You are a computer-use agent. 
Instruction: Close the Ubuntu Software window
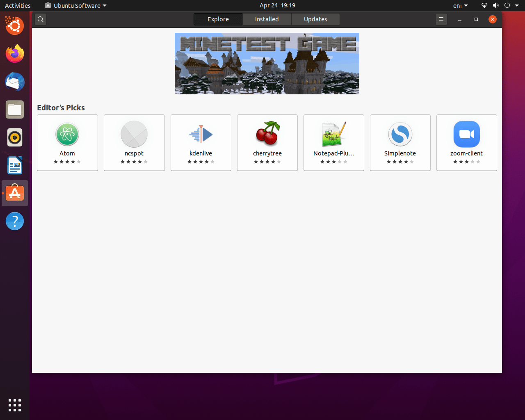tap(493, 19)
